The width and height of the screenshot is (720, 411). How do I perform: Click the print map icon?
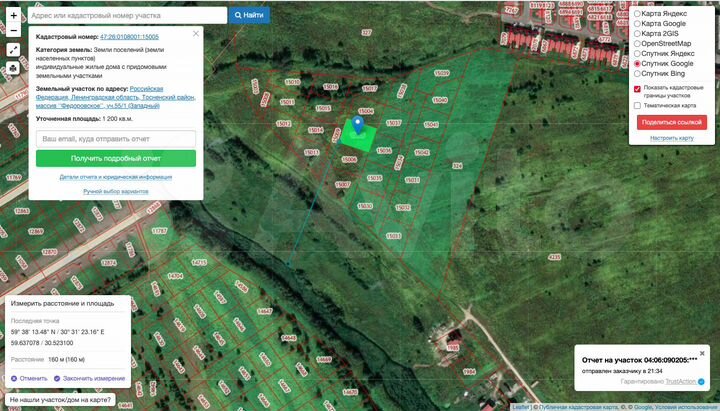click(x=13, y=67)
